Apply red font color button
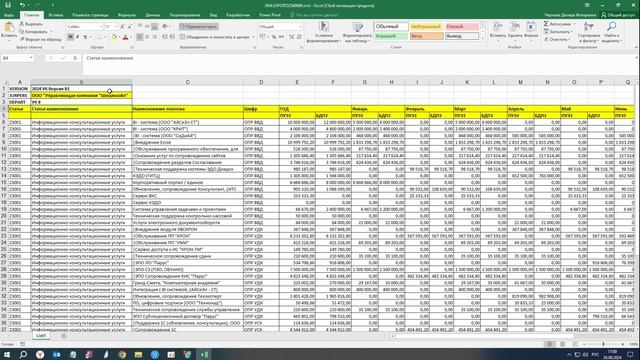The width and height of the screenshot is (640, 360). pyautogui.click(x=126, y=37)
